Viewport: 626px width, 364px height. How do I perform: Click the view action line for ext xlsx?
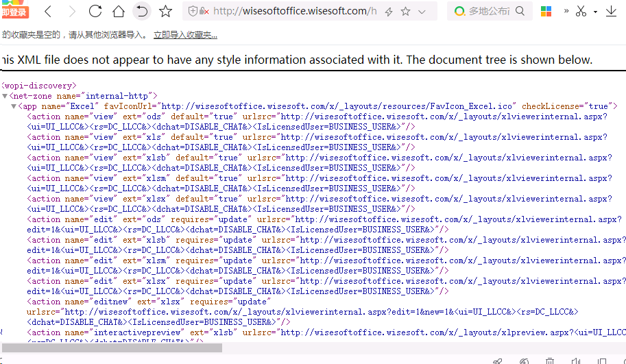tap(320, 199)
